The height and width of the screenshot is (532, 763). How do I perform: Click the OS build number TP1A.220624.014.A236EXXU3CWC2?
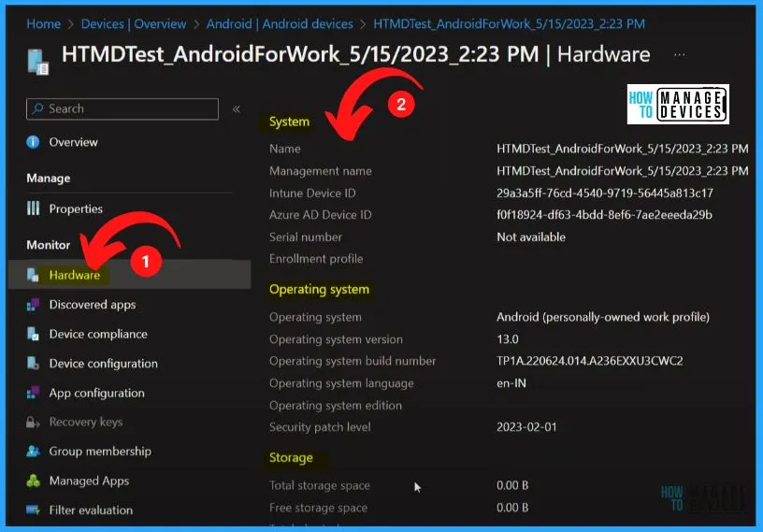tap(590, 361)
